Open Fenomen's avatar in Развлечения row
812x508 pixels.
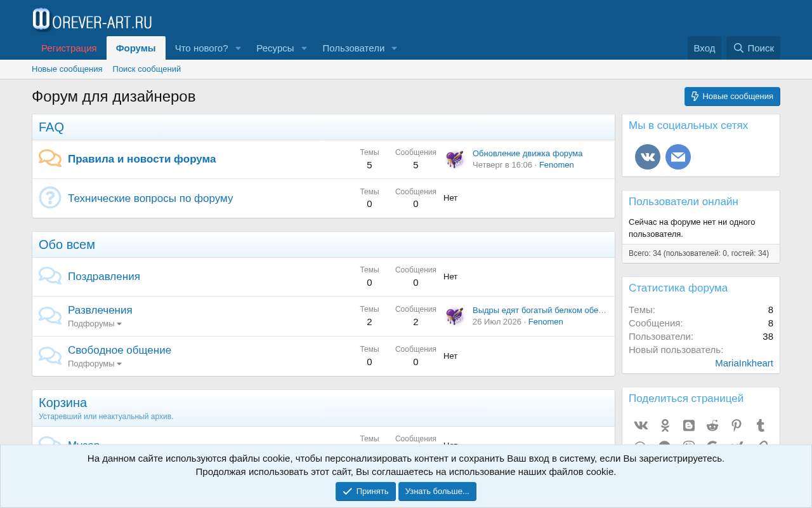(x=454, y=316)
